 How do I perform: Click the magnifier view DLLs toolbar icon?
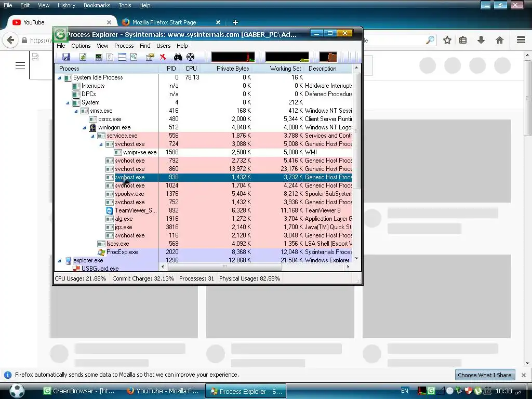pyautogui.click(x=134, y=57)
